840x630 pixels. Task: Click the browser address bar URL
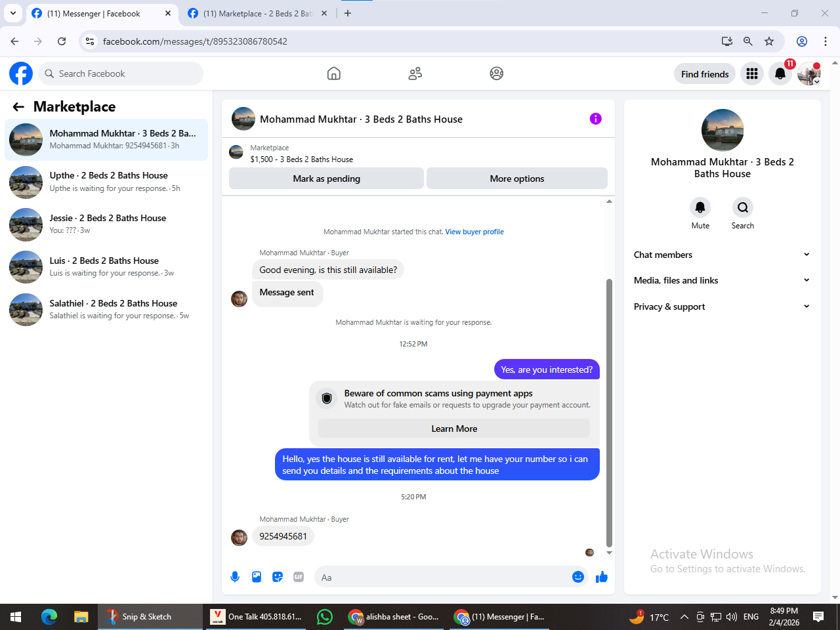click(x=195, y=41)
